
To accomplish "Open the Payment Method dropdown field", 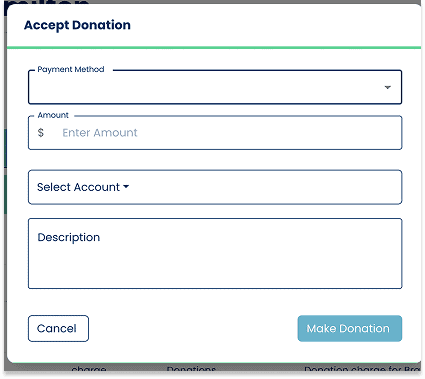I will [215, 87].
